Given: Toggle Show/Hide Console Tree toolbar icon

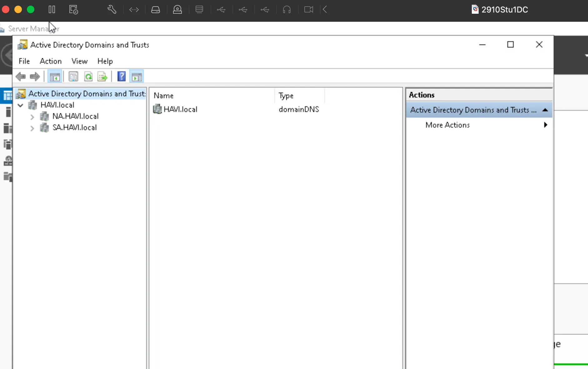Looking at the screenshot, I should pyautogui.click(x=55, y=77).
